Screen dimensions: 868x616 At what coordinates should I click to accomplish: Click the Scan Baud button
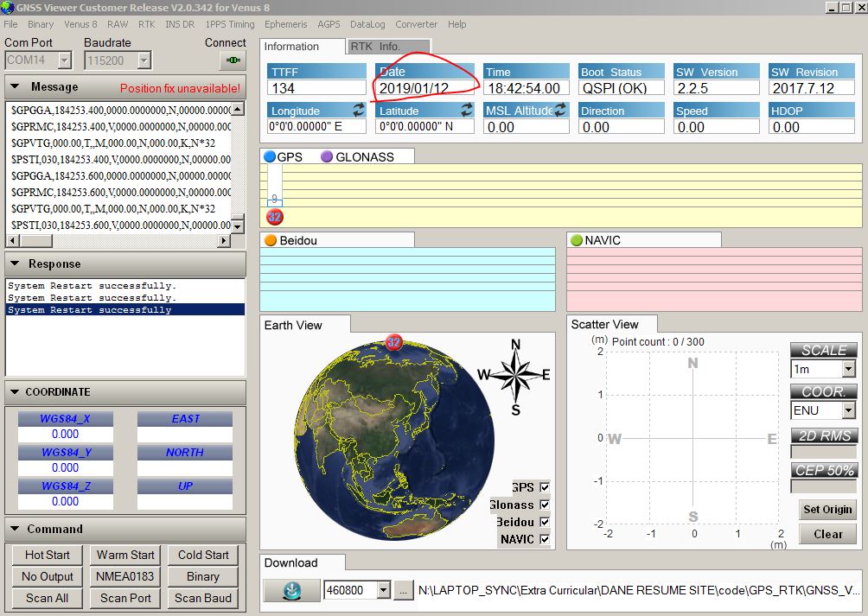[203, 598]
